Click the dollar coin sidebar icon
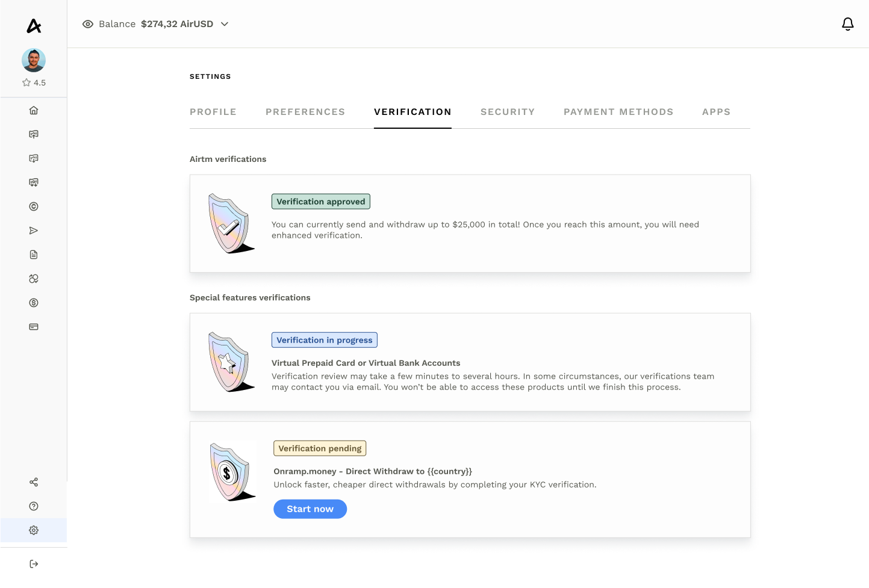 tap(34, 303)
